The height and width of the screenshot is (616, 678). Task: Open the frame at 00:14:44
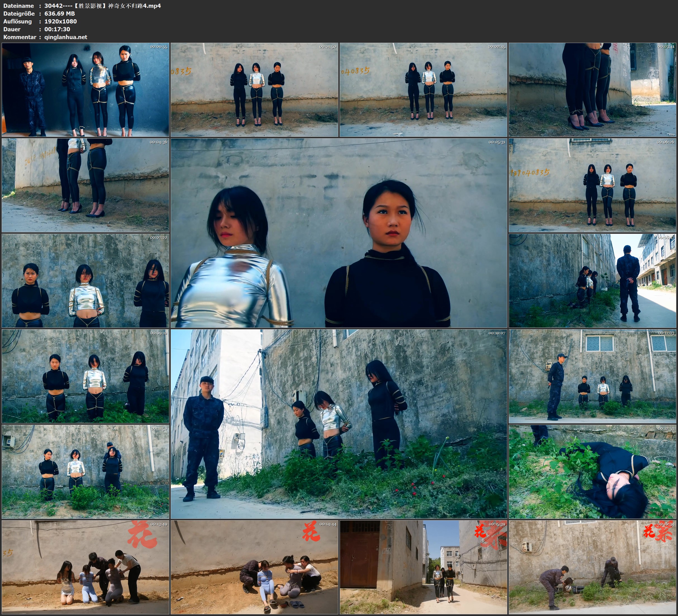point(254,567)
